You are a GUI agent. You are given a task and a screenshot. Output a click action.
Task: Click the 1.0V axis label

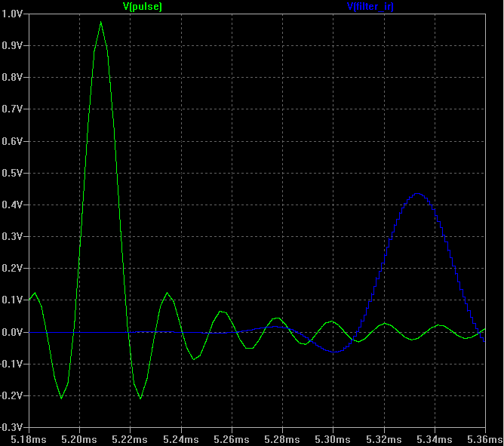(12, 14)
